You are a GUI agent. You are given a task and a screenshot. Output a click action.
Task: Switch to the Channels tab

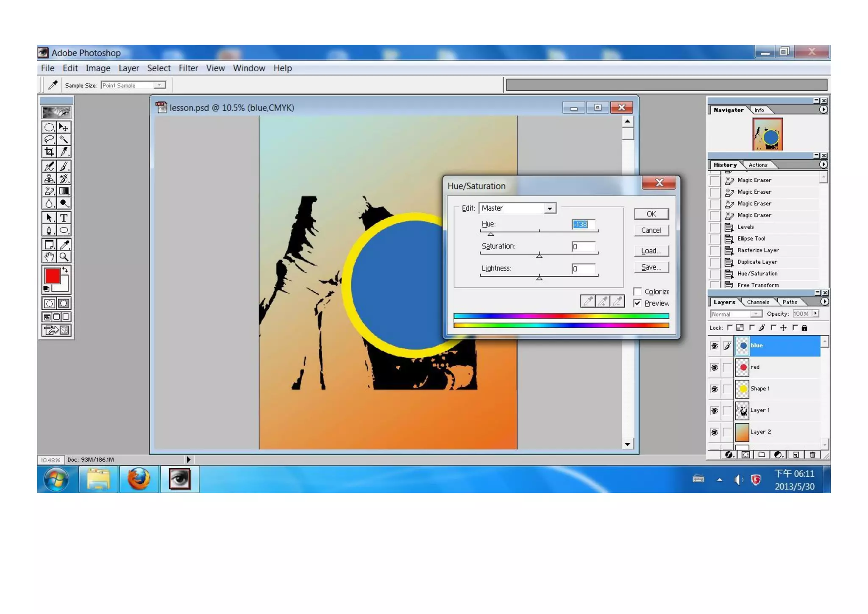pyautogui.click(x=758, y=302)
